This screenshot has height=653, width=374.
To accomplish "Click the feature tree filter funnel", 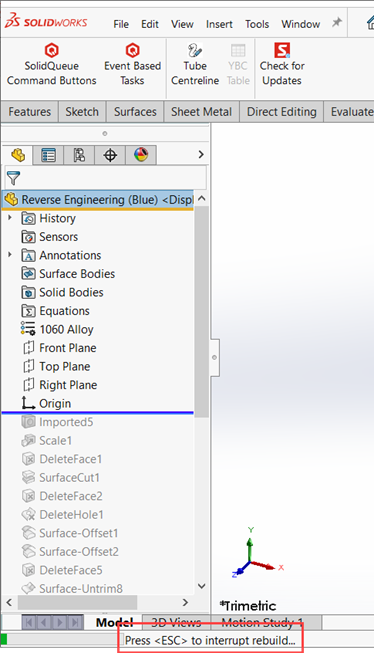I will tap(13, 178).
